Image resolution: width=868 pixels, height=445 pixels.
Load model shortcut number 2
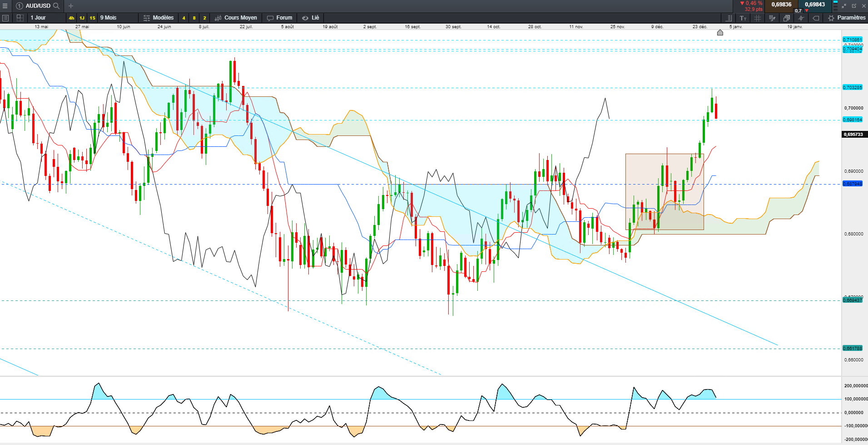click(204, 18)
